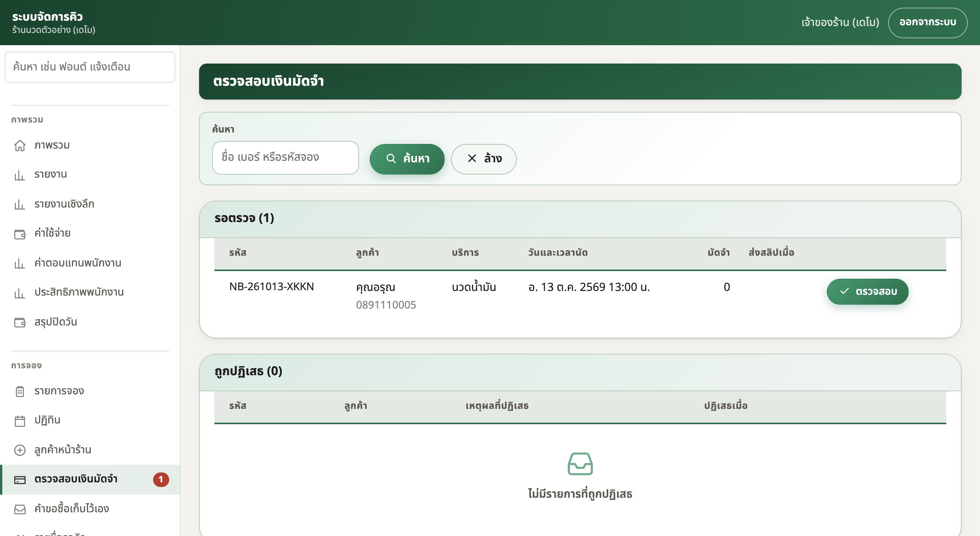Click the ตรวจสอบ button for NB-261013-XKKN
980x536 pixels.
pos(867,292)
